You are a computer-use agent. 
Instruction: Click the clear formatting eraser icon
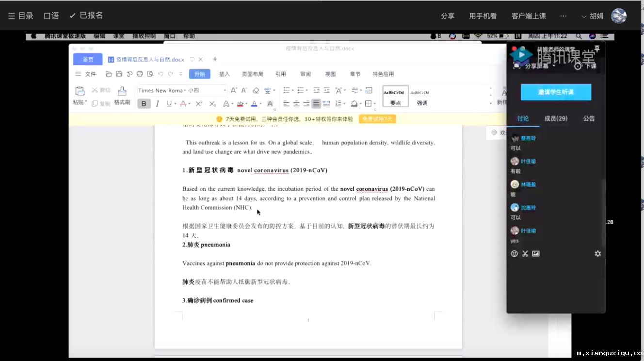point(256,91)
